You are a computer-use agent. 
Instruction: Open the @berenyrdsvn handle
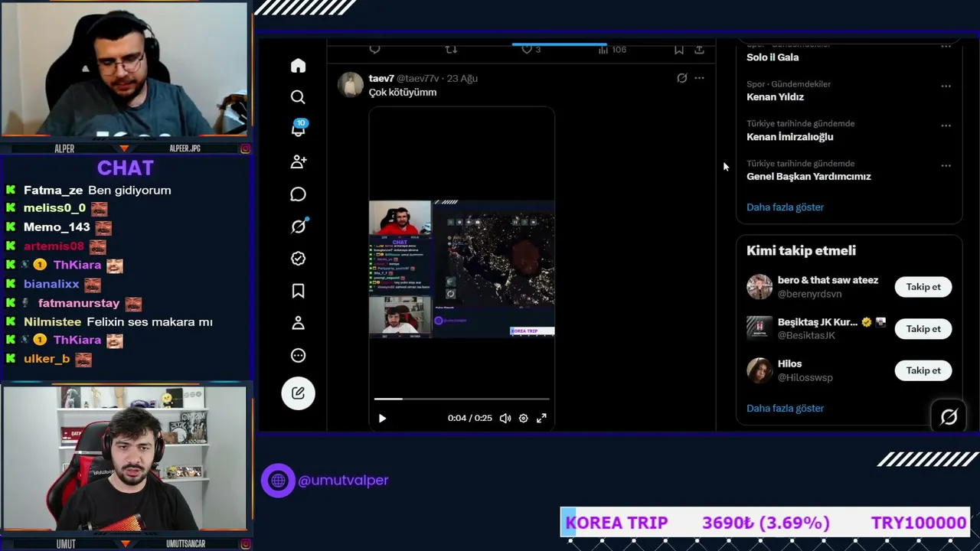coord(809,294)
